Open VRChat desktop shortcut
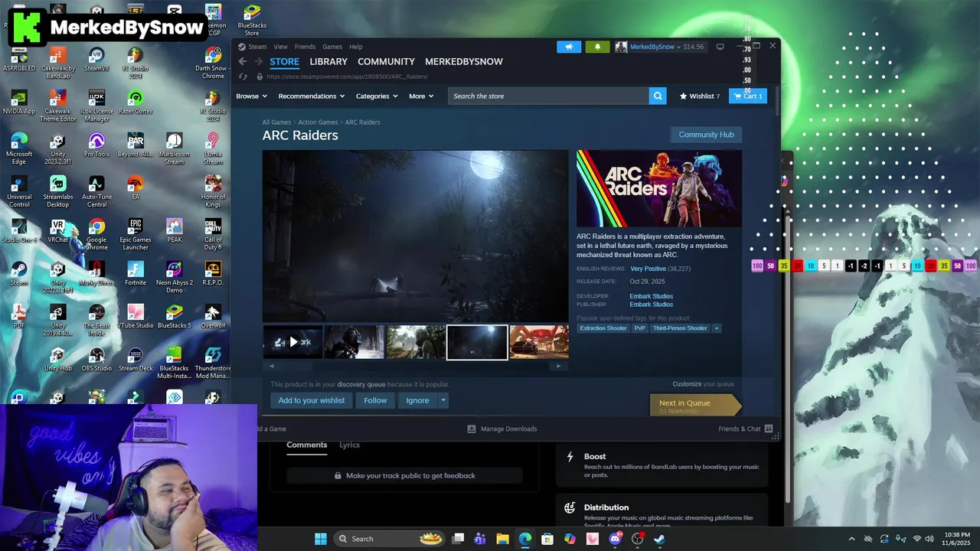Screen dimensions: 980x551 (x=57, y=231)
